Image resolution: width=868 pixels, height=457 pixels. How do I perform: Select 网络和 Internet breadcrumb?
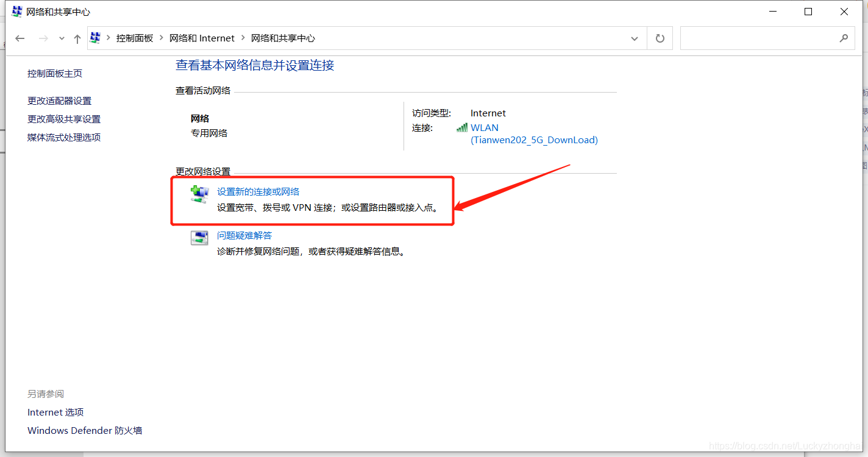pos(202,38)
